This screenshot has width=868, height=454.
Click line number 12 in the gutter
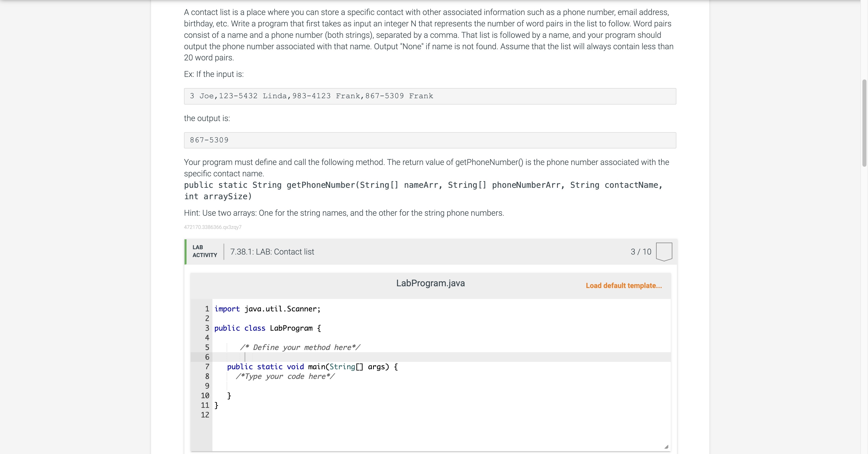[205, 415]
